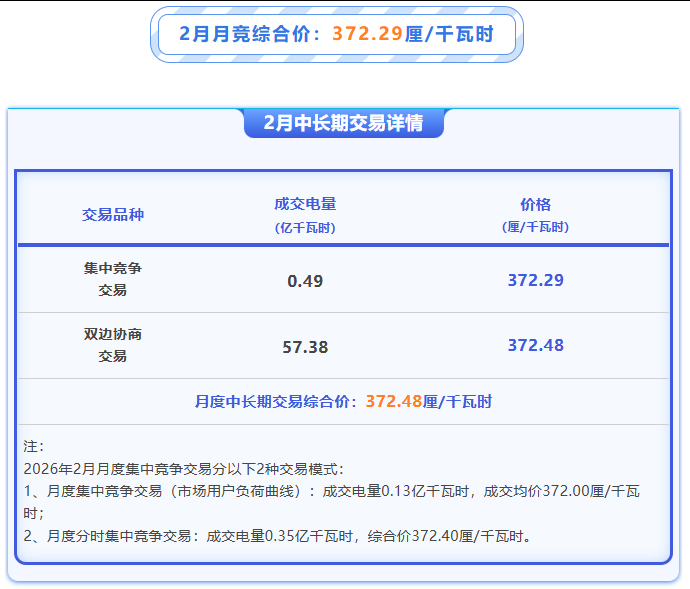Viewport: 690px width, 589px height.
Task: Click the note line starting with 2026年2月
Action: 182,468
